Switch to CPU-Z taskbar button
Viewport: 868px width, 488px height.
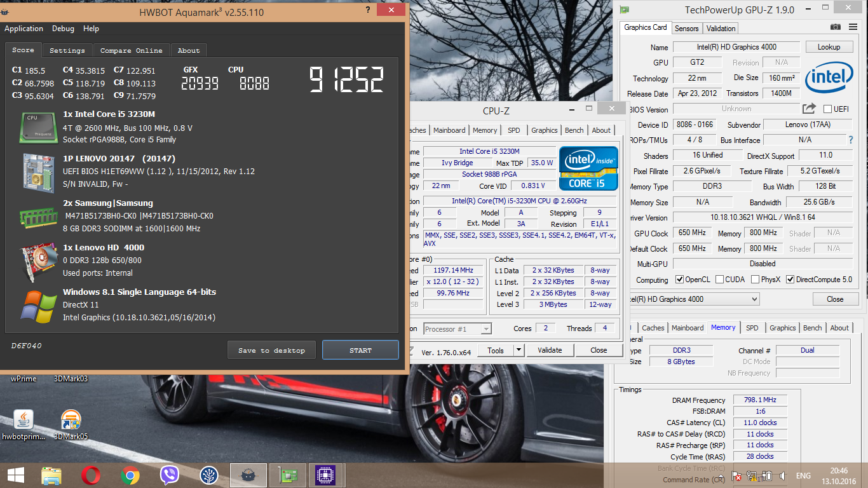[326, 475]
